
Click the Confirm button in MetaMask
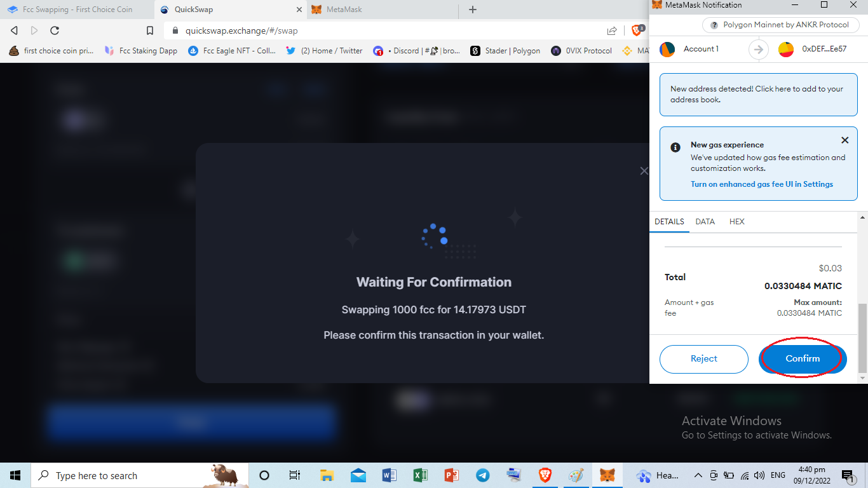803,359
